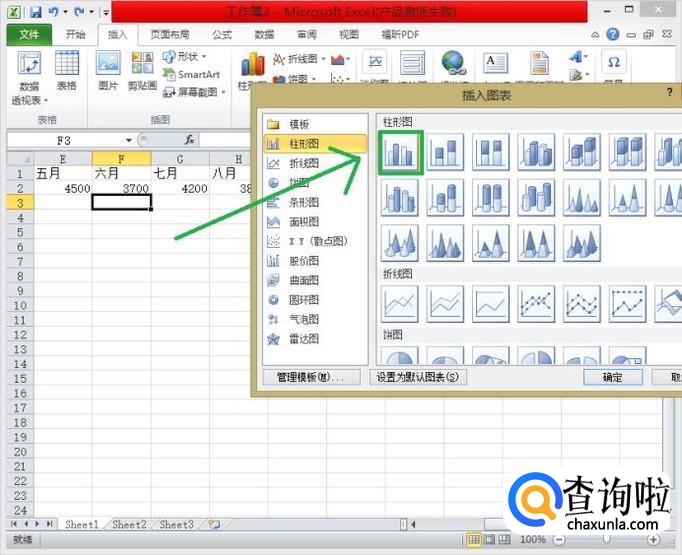Open the Name Box dropdown arrow
682x555 pixels.
129,141
